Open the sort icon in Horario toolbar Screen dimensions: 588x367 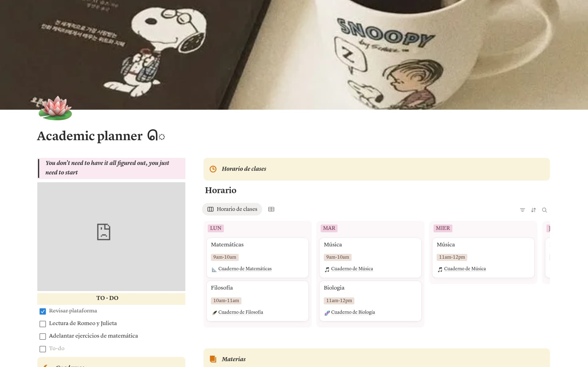(x=533, y=210)
